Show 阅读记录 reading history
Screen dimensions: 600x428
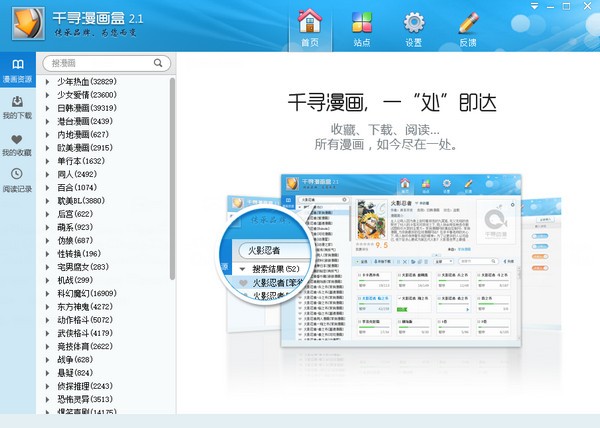17,180
